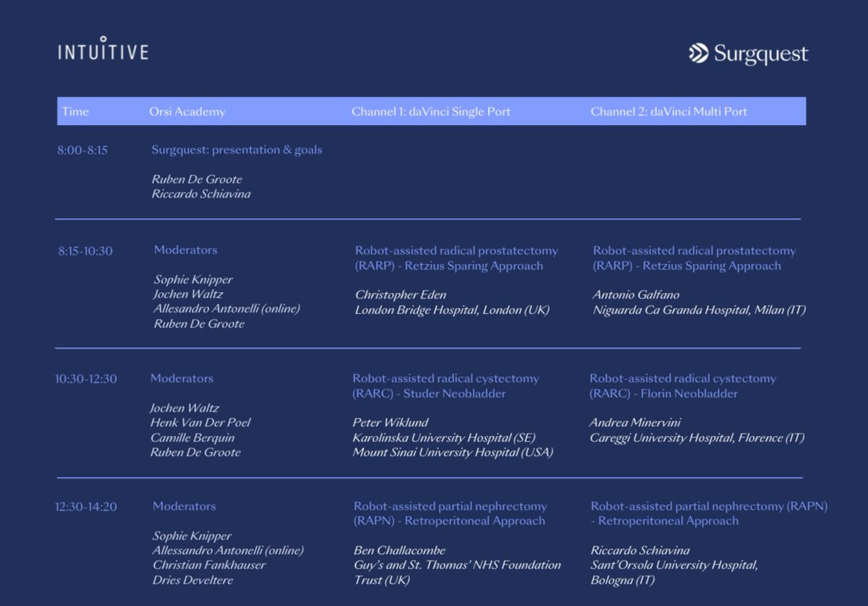Image resolution: width=868 pixels, height=606 pixels.
Task: Click Channel 2 RAPN Retroperitoneal Approach title
Action: 709,513
